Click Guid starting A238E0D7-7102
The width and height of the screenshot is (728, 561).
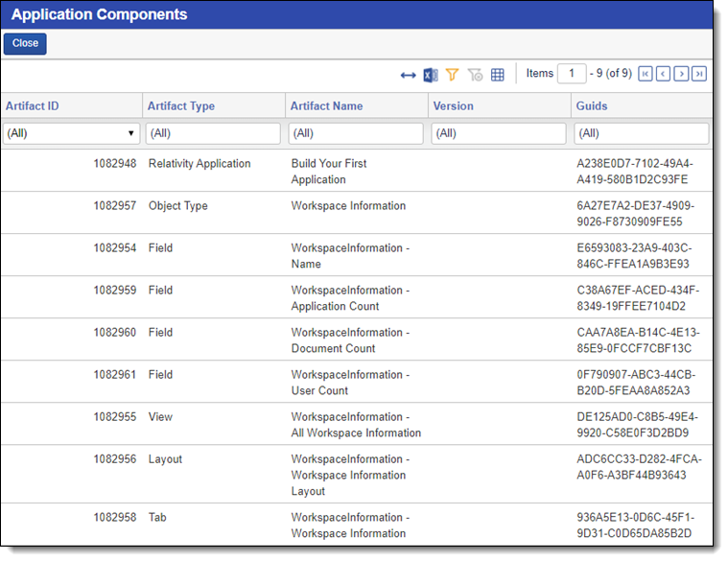(x=635, y=172)
